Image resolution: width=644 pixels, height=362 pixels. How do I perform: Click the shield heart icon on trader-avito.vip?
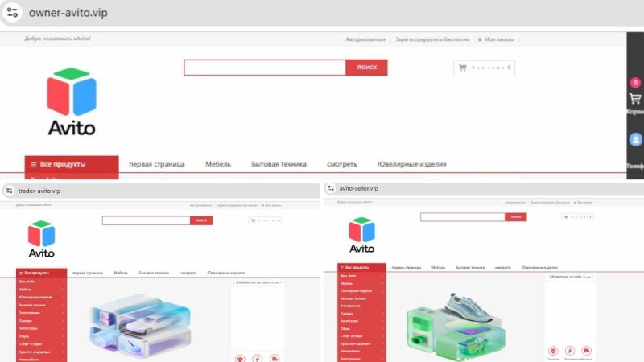(240, 358)
